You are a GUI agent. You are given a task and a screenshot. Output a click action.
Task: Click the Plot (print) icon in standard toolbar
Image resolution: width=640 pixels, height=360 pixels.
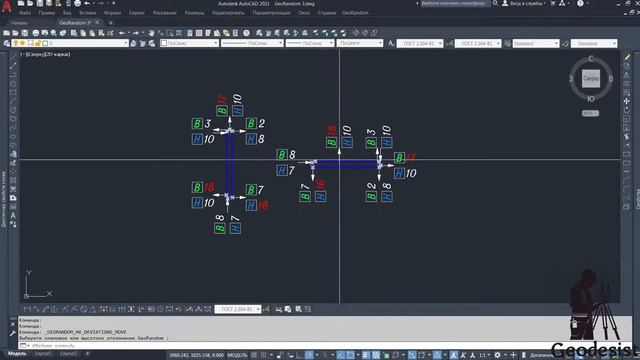36,33
